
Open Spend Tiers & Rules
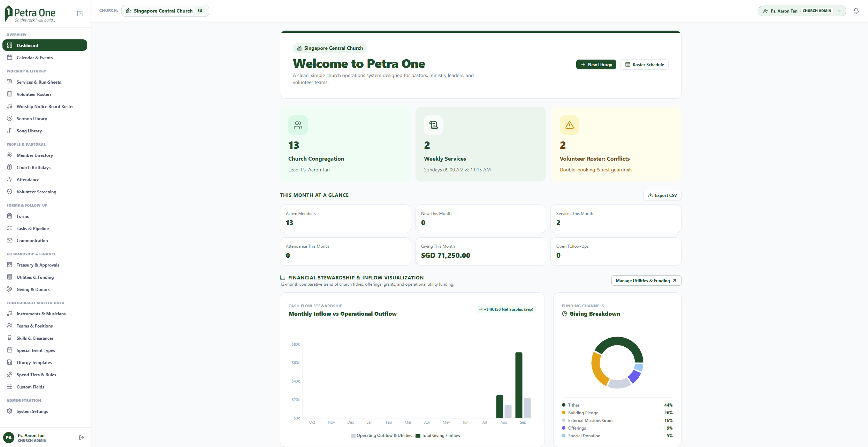[45, 375]
